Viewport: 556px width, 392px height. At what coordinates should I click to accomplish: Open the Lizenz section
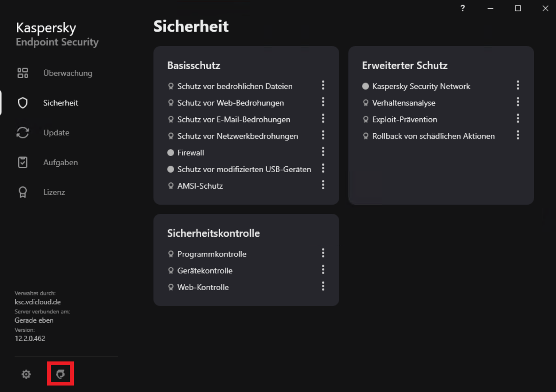tap(54, 192)
